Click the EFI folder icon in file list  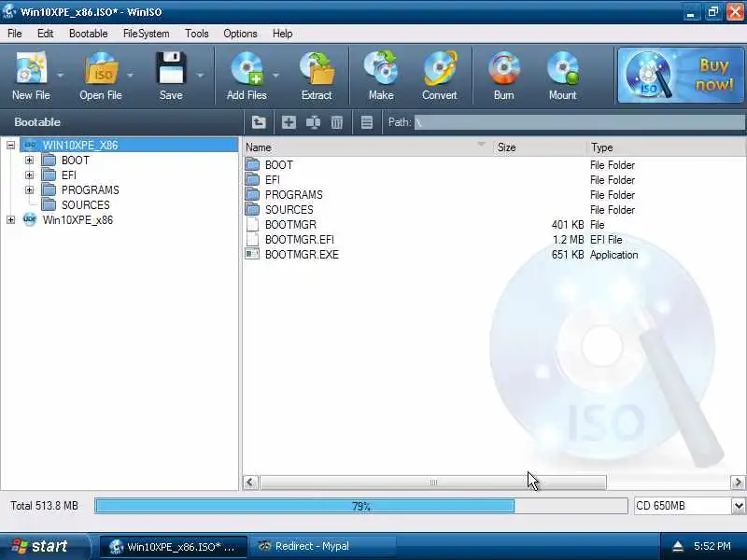pos(252,180)
